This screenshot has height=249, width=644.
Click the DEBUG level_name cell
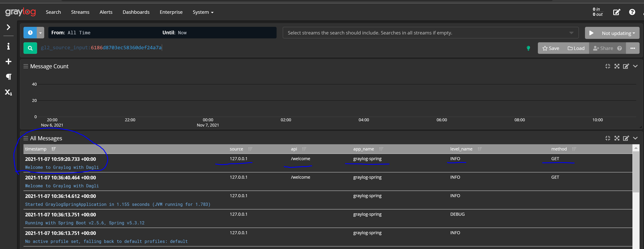[x=457, y=214]
